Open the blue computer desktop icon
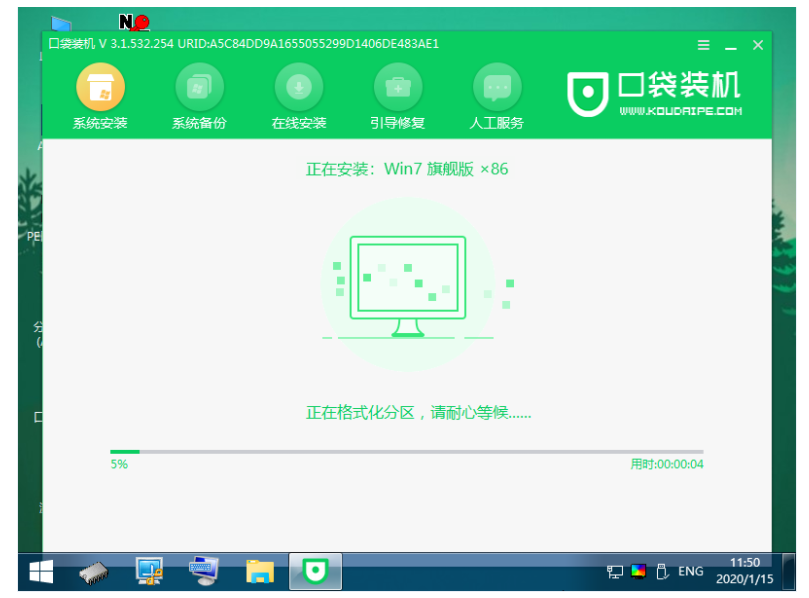 pyautogui.click(x=61, y=24)
